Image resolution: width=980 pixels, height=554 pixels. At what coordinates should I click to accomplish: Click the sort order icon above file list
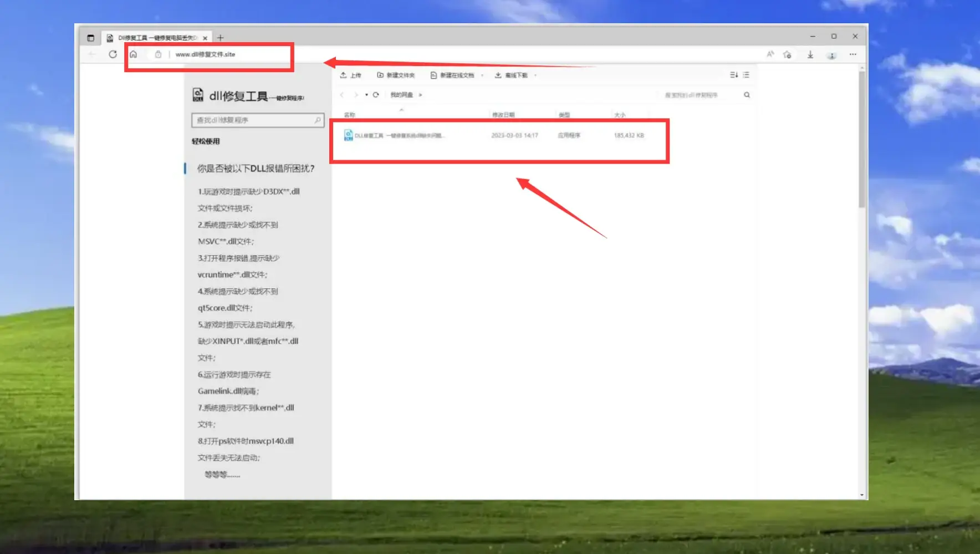(x=733, y=74)
